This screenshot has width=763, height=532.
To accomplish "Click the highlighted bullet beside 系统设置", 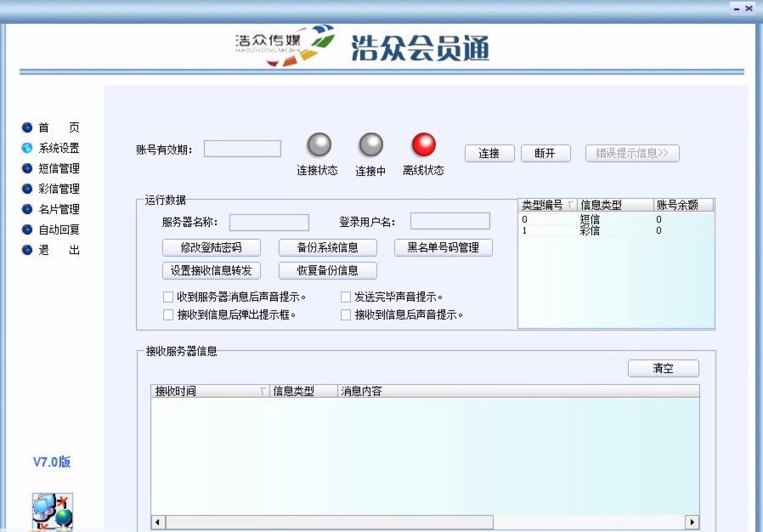I will click(x=27, y=148).
